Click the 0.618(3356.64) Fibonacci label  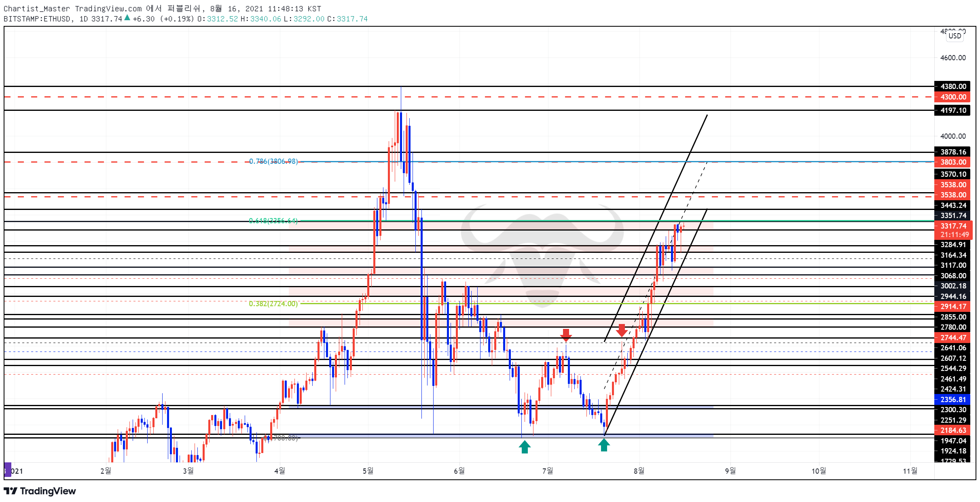(x=273, y=221)
